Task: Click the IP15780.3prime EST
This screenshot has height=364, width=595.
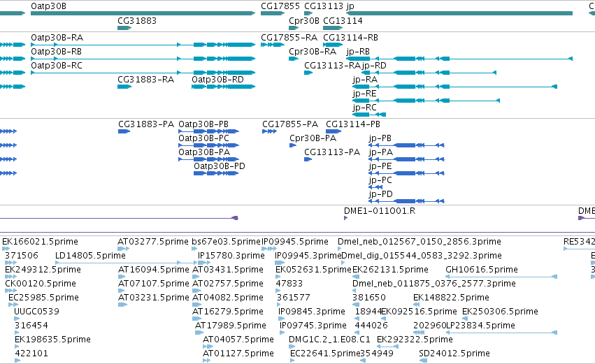Action: 204,263
